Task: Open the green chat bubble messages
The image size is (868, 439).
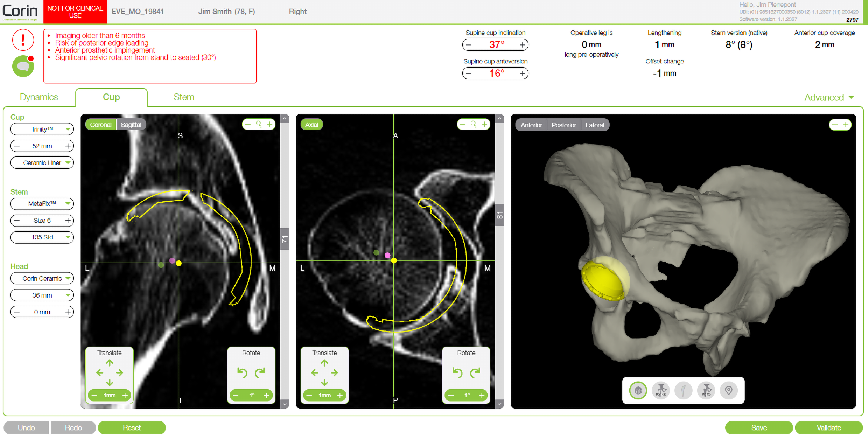Action: (23, 66)
